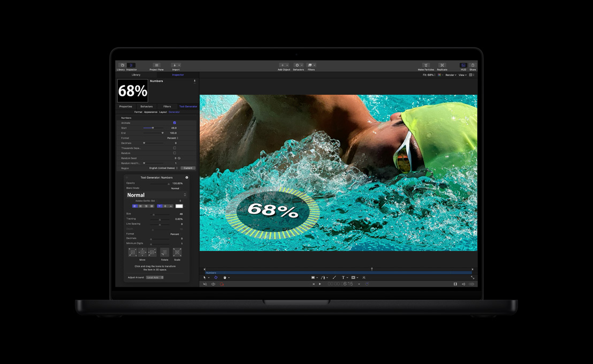This screenshot has width=593, height=364.
Task: Click the Share button
Action: pyautogui.click(x=472, y=64)
